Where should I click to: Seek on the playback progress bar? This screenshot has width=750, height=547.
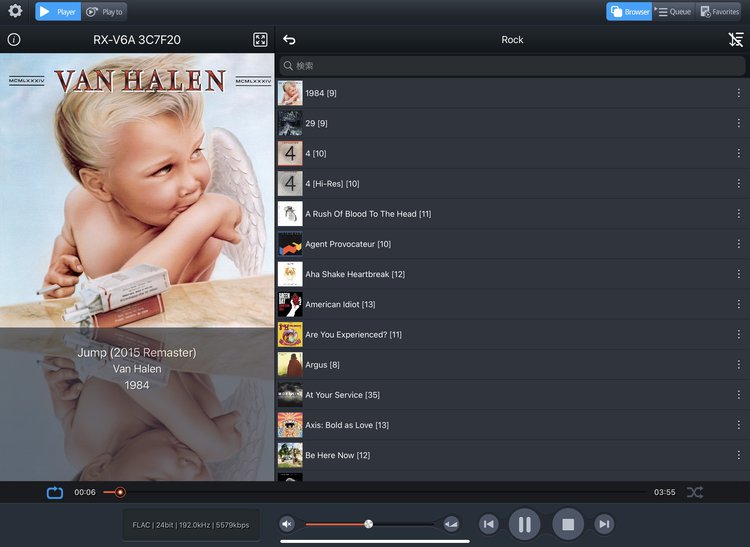375,492
